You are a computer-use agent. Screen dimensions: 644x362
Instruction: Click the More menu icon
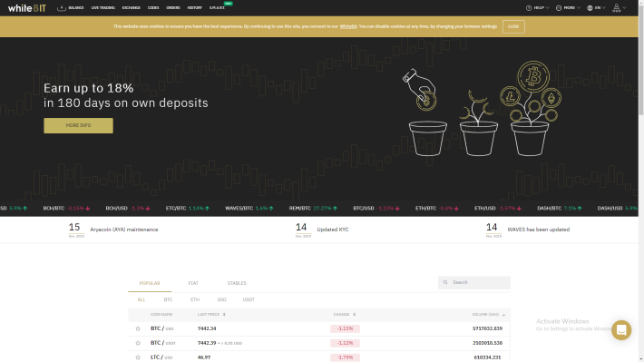point(559,8)
